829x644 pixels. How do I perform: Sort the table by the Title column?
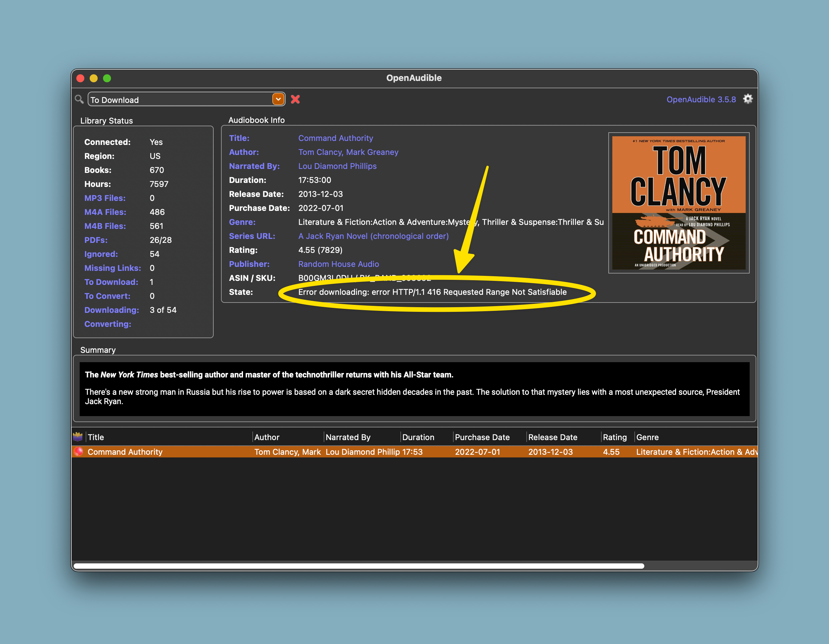(x=96, y=437)
